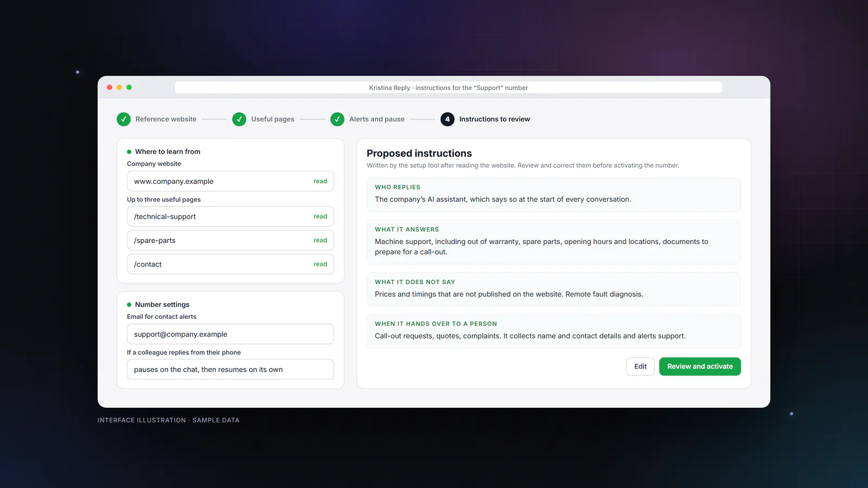Select the WHO REPLIES instruction card

pos(554,194)
